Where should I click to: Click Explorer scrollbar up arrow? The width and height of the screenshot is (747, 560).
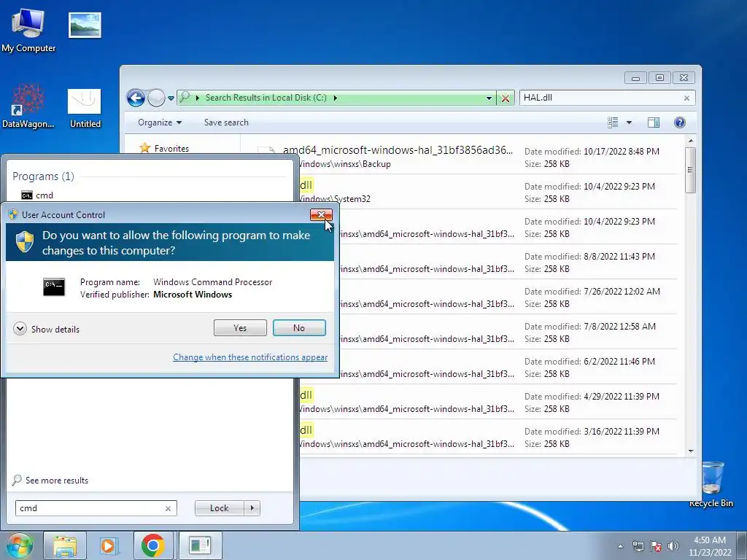tap(691, 141)
